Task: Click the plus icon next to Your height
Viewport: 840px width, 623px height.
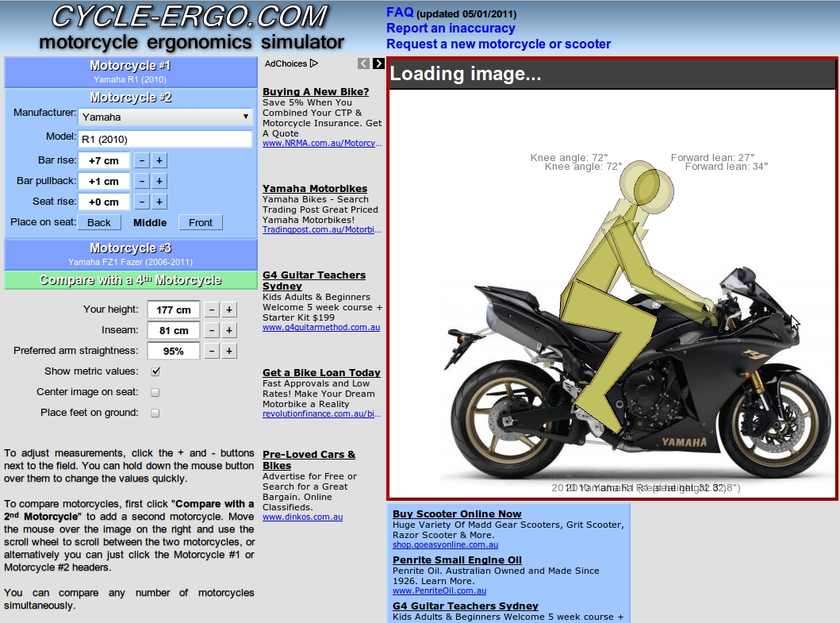Action: (230, 310)
